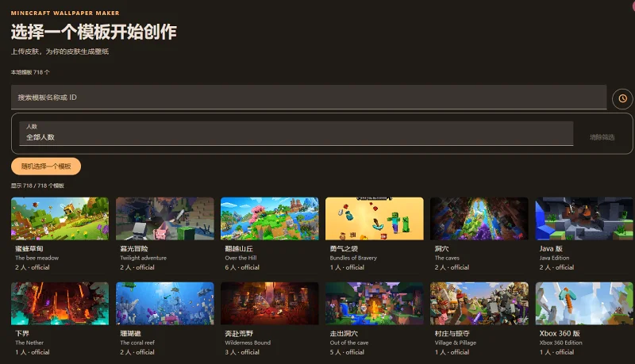Screen dimensions: 635x364
Task: Click the 显示 718 / 718 个模板 count text
Action: (x=37, y=186)
